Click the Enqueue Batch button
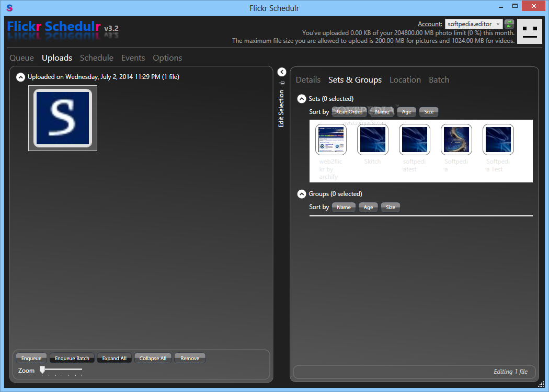 (x=72, y=359)
